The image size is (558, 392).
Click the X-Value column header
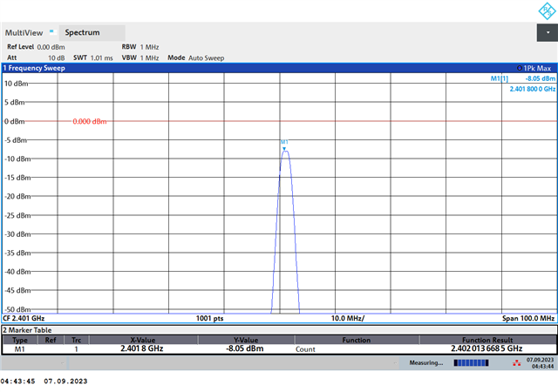[x=143, y=340]
